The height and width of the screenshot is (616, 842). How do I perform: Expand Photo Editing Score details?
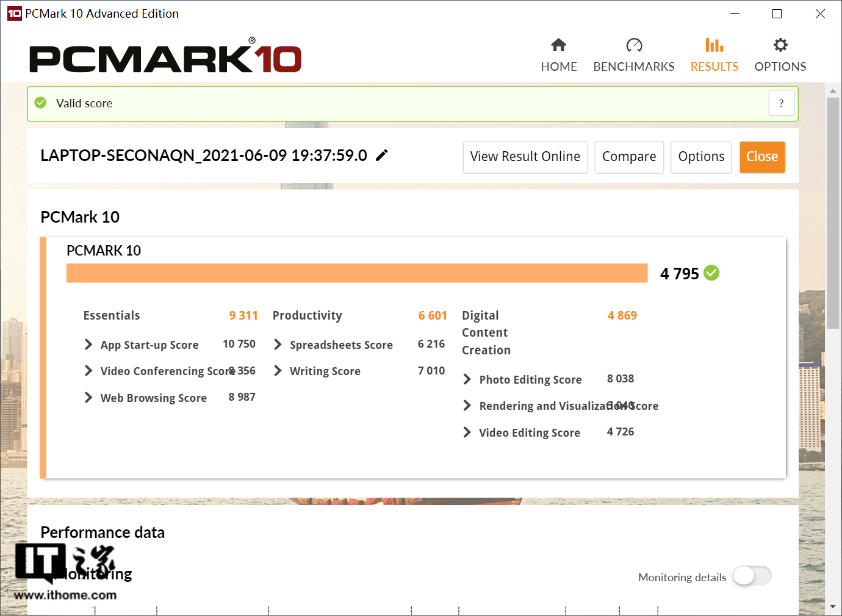[x=467, y=379]
